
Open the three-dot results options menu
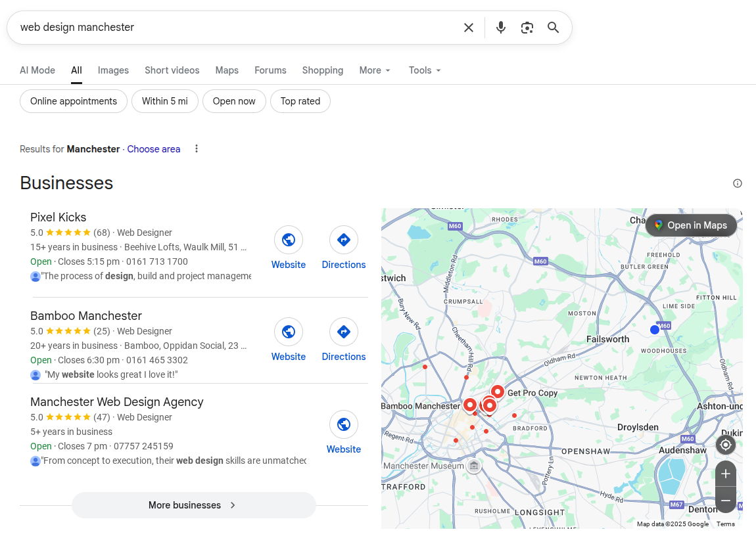click(196, 149)
